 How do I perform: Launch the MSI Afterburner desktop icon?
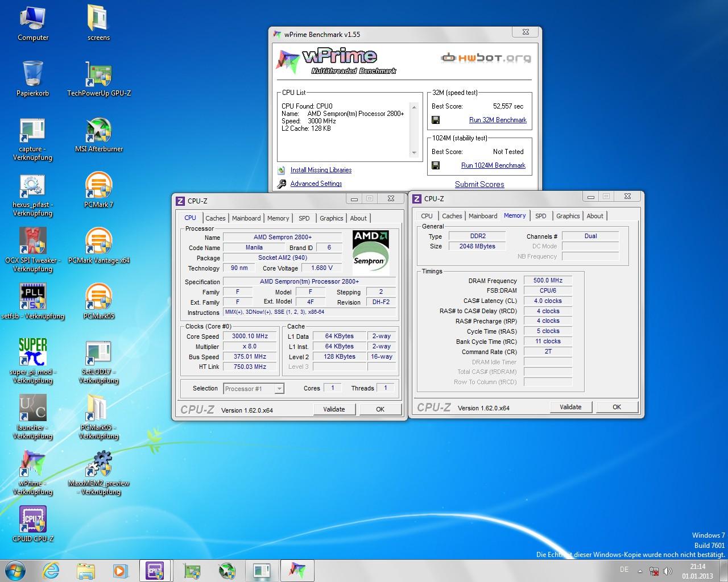click(99, 134)
